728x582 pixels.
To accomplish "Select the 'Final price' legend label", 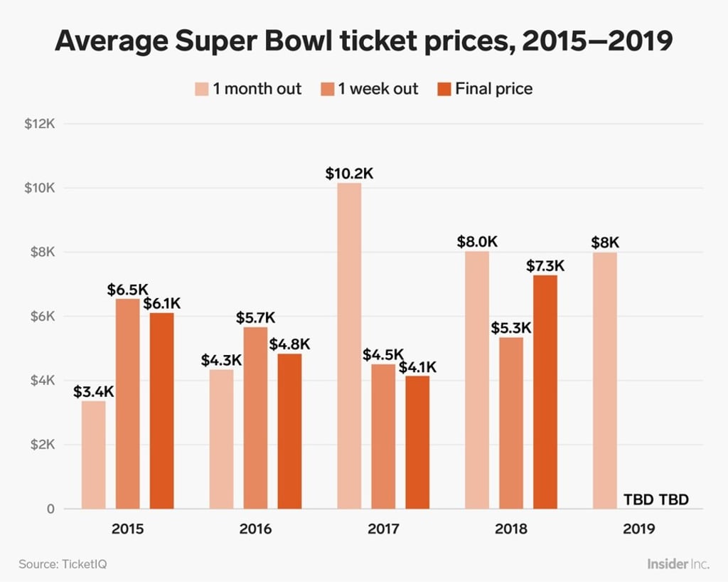I will click(494, 89).
